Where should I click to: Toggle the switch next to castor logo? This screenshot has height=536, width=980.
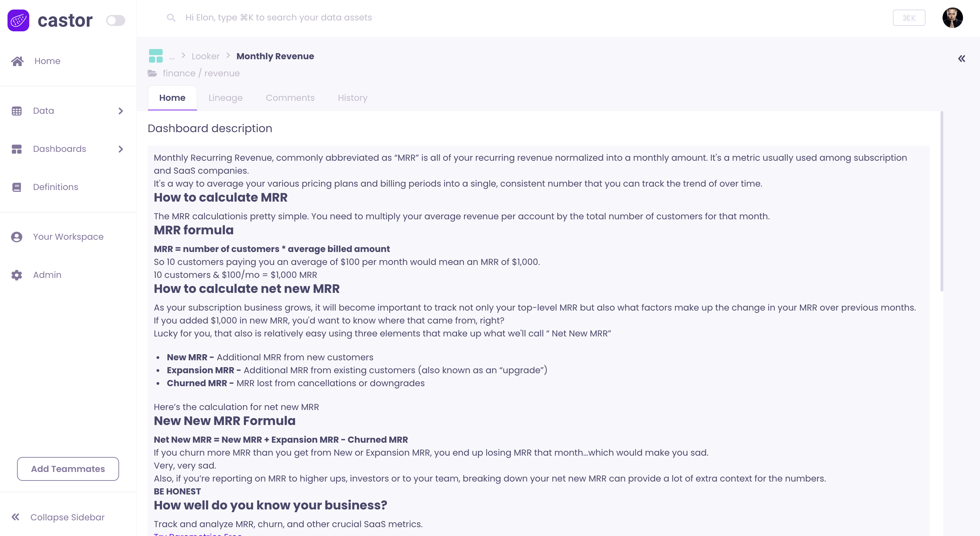tap(115, 20)
